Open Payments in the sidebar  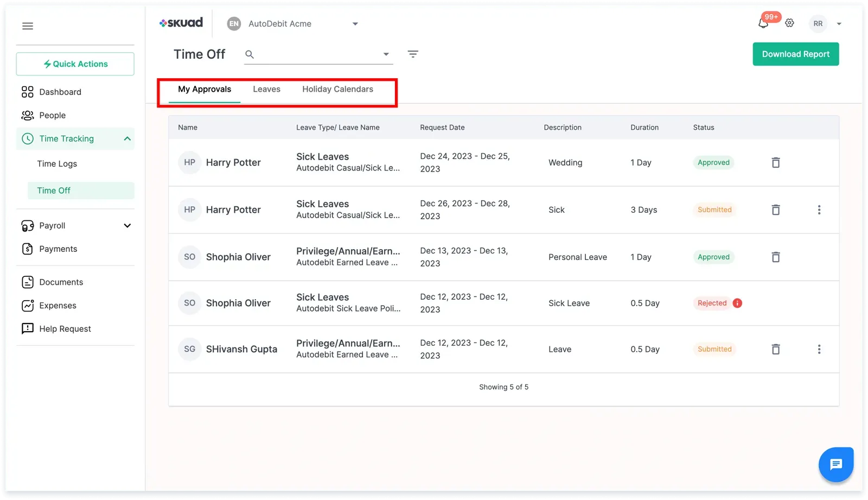58,249
